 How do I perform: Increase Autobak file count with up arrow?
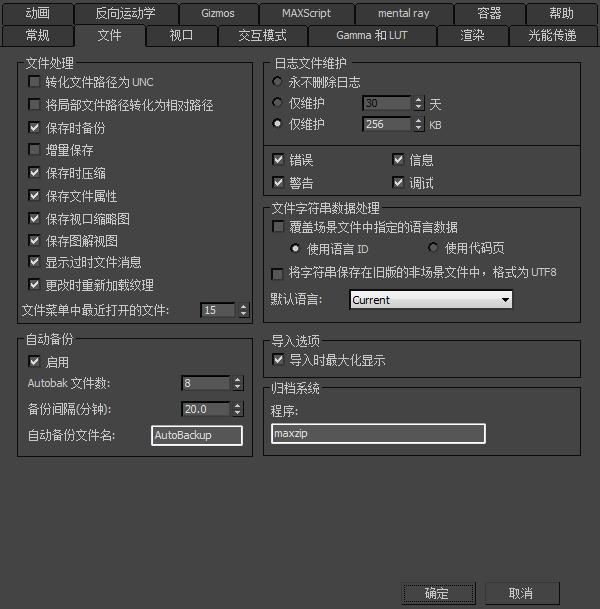point(238,380)
